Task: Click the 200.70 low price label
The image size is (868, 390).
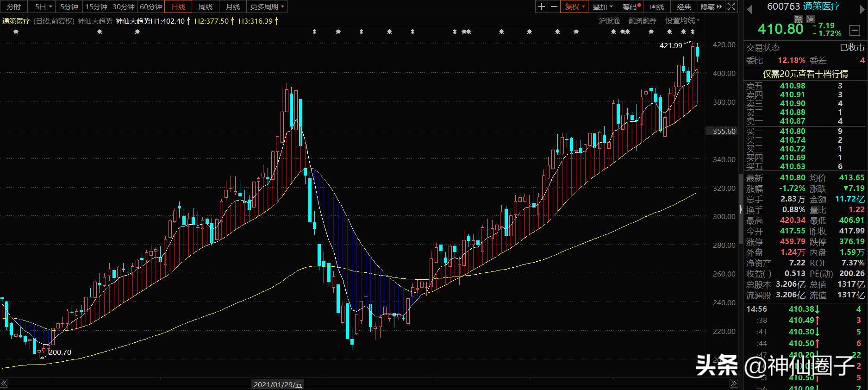Action: [x=60, y=352]
